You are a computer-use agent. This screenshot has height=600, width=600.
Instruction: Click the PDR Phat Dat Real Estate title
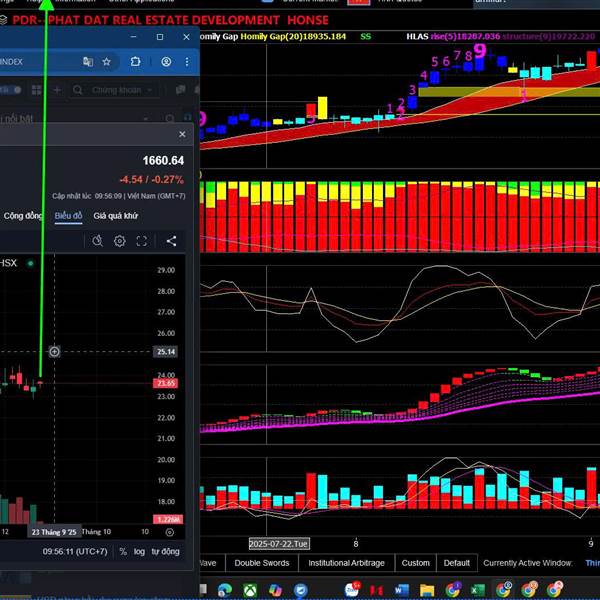170,20
